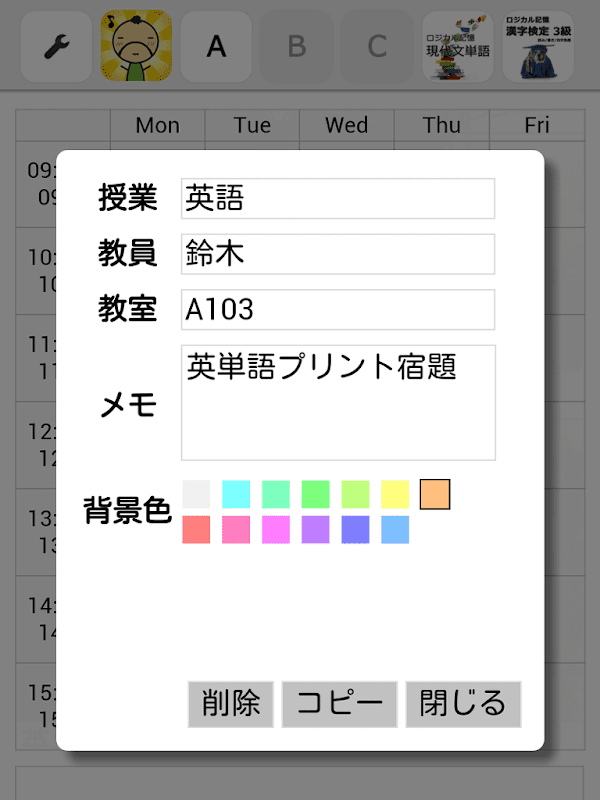600x800 pixels.
Task: Switch to timetable tab A
Action: 216,46
